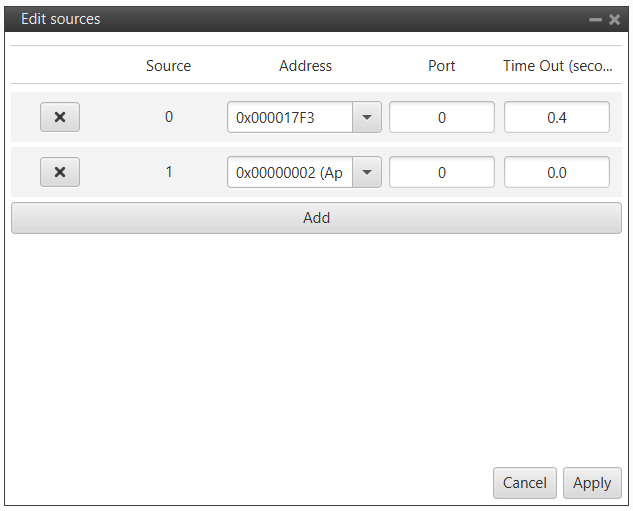The height and width of the screenshot is (511, 633).
Task: Focus the Port field of source 1
Action: tap(441, 172)
